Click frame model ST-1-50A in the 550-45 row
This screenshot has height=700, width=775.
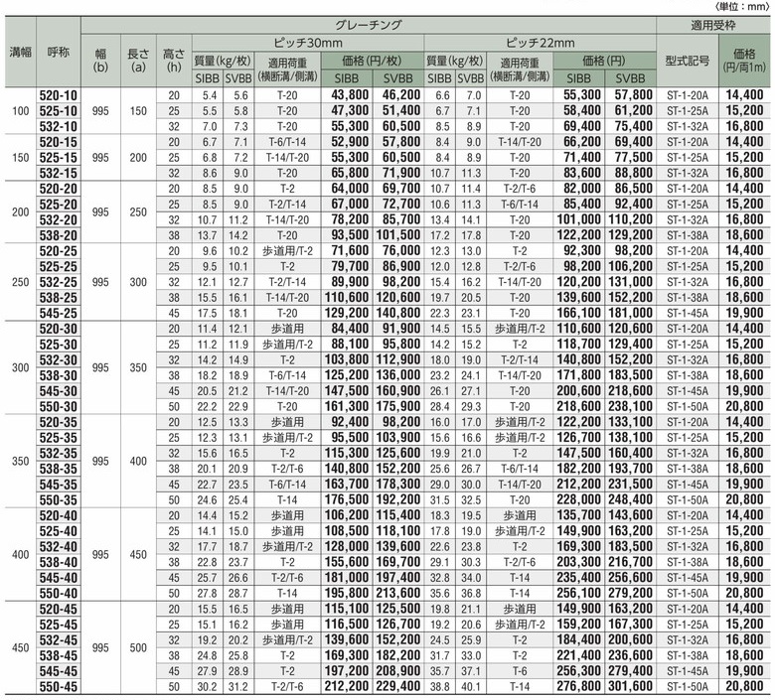coord(687,687)
